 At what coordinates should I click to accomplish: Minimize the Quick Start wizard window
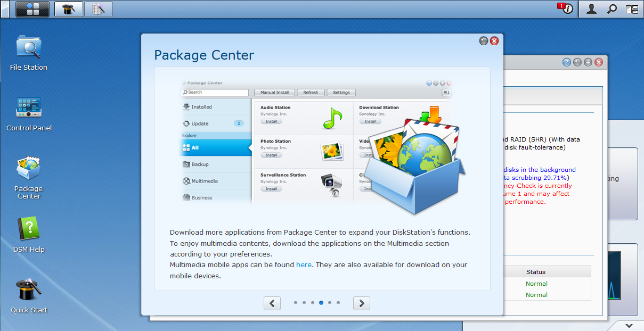484,41
